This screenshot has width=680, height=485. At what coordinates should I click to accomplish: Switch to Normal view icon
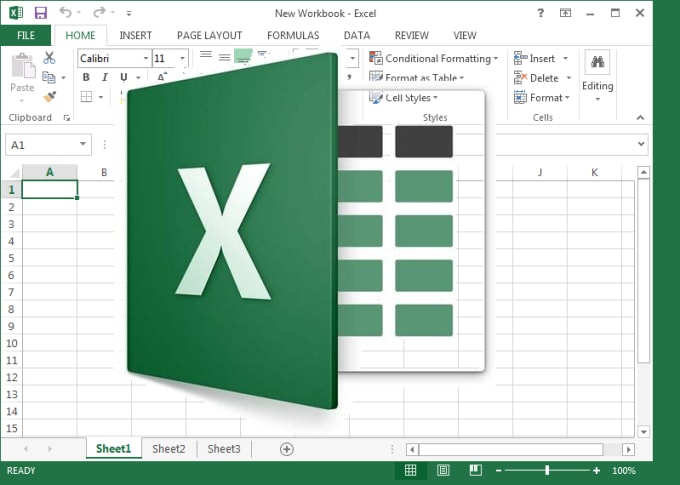410,471
